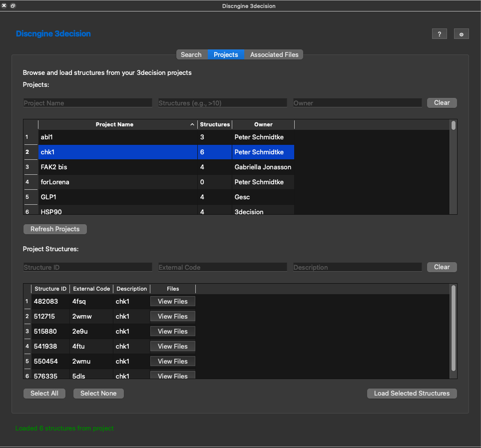Focus the Structure ID filter field
The width and height of the screenshot is (481, 448).
click(88, 267)
